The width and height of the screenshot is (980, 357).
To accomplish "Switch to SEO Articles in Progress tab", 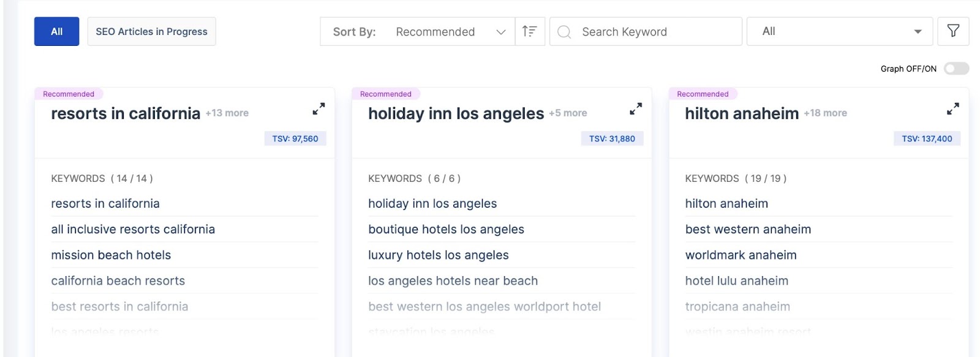I will tap(151, 31).
